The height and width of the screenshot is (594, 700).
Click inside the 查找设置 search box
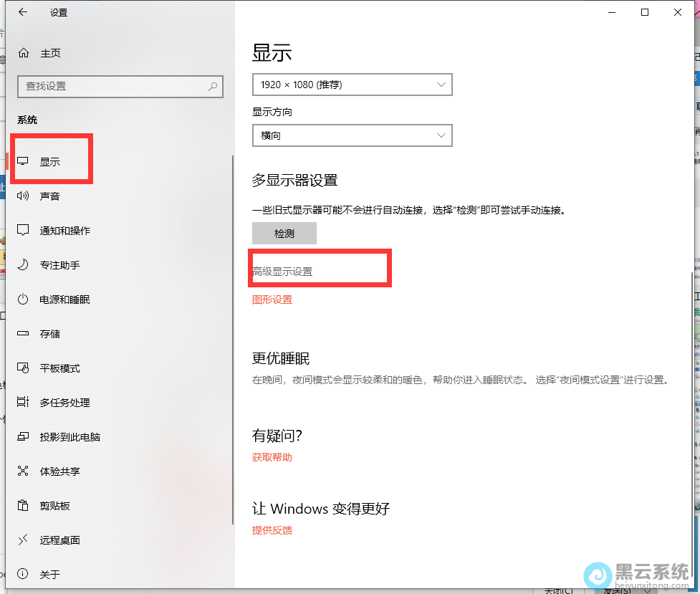pos(120,86)
